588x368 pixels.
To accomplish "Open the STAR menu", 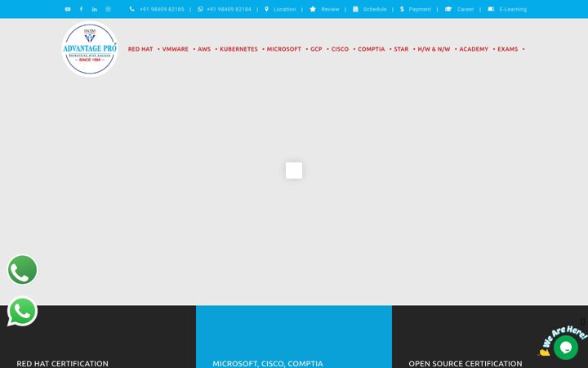I will [x=401, y=49].
